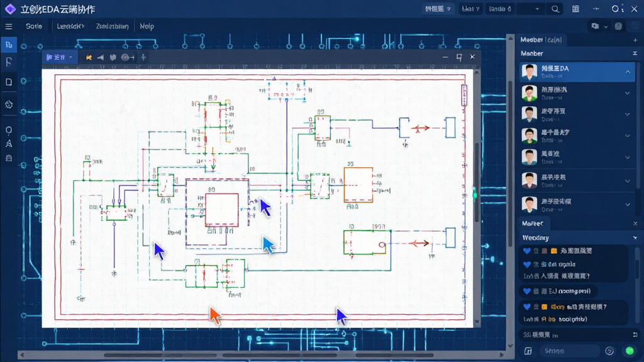
Task: Open the blue dropdown tab in schematic window
Action: [59, 57]
